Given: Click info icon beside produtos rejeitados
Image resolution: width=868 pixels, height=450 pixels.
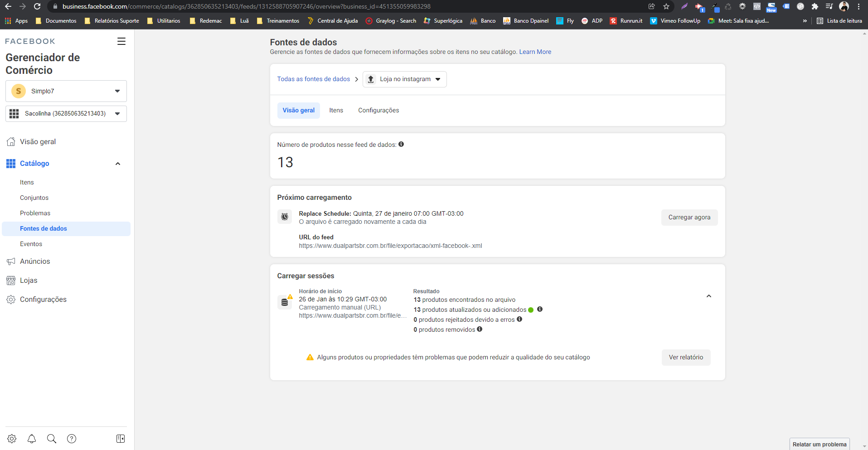Looking at the screenshot, I should pyautogui.click(x=519, y=319).
